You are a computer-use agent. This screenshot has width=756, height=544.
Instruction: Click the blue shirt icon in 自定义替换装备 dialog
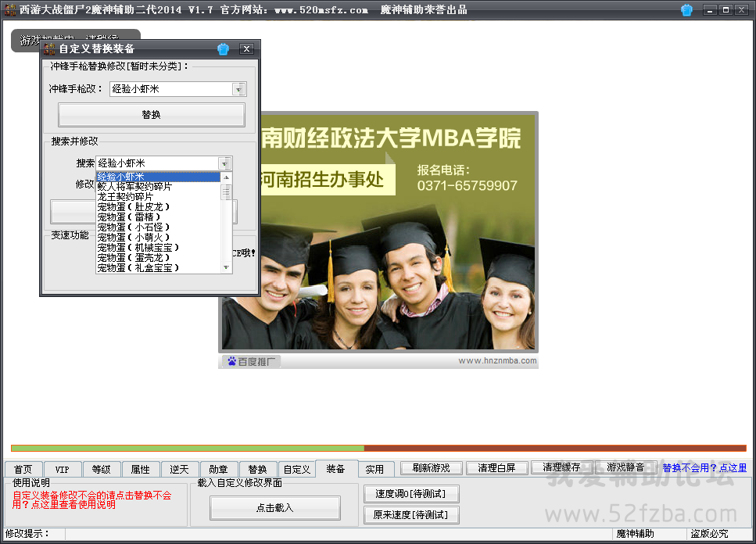(223, 48)
